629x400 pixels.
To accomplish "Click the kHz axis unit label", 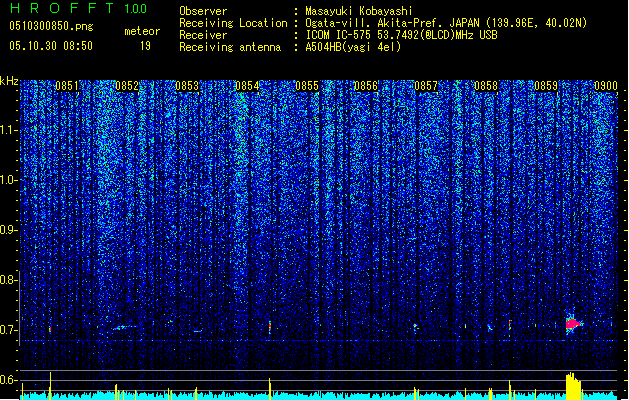I will coord(9,81).
